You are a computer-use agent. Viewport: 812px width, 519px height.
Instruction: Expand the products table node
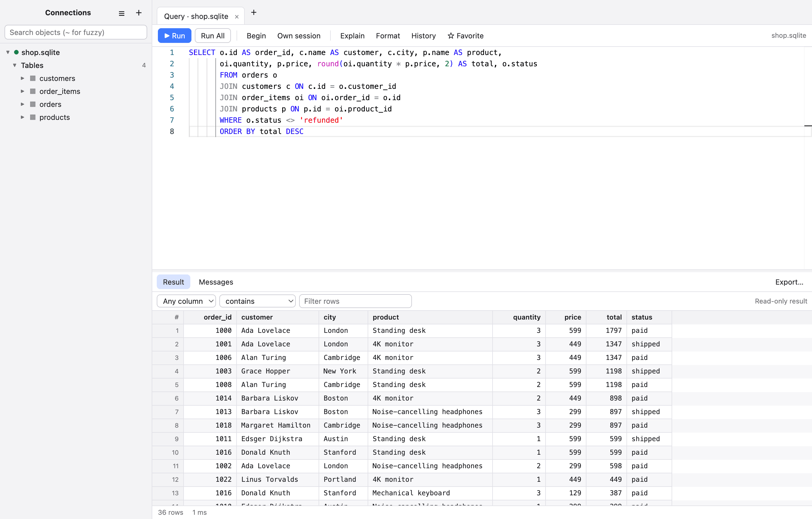tap(22, 117)
